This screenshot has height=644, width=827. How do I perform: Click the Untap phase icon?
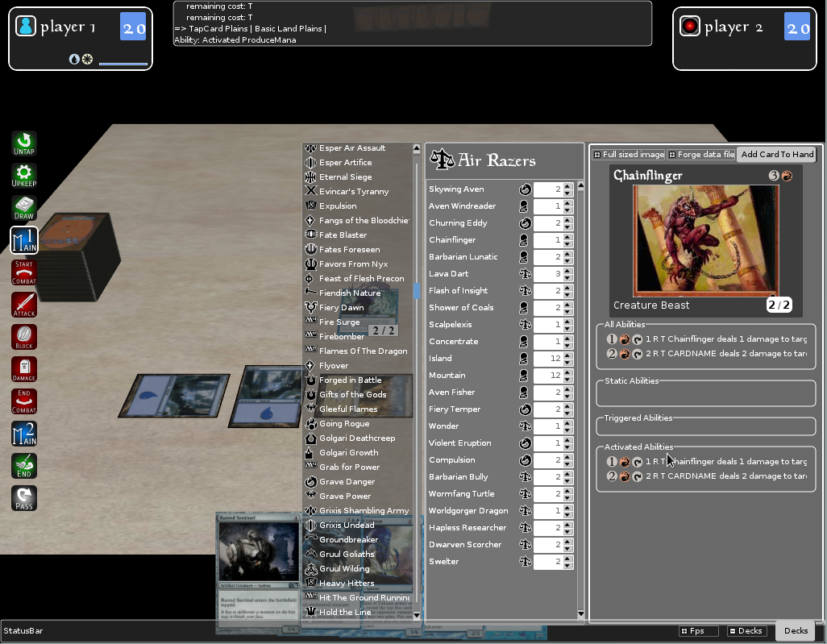[x=24, y=143]
